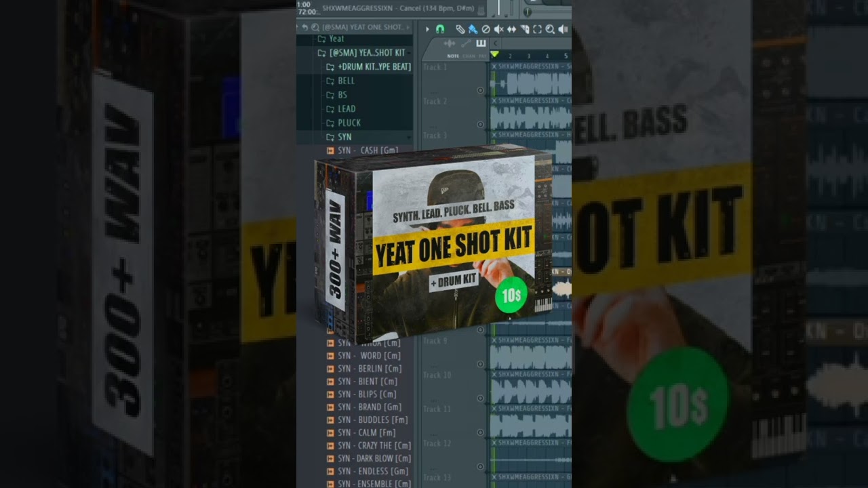Select the Delete tool
The image size is (868, 488).
486,29
